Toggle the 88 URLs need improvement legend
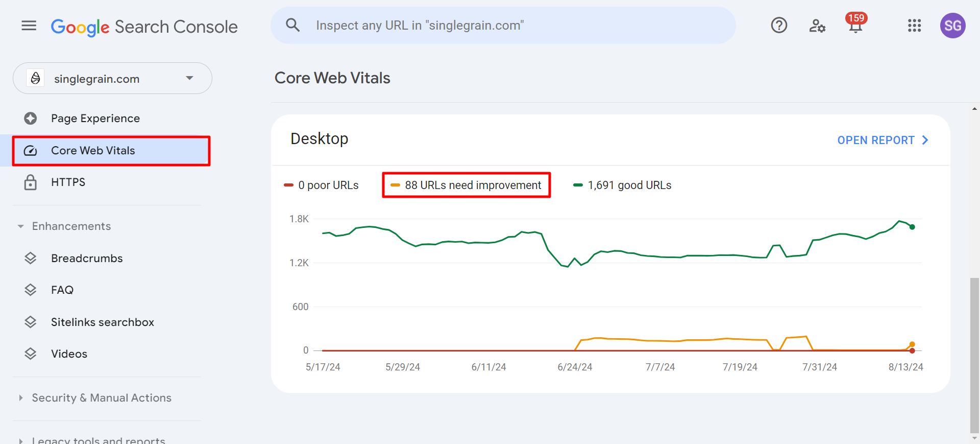This screenshot has height=444, width=980. [466, 185]
